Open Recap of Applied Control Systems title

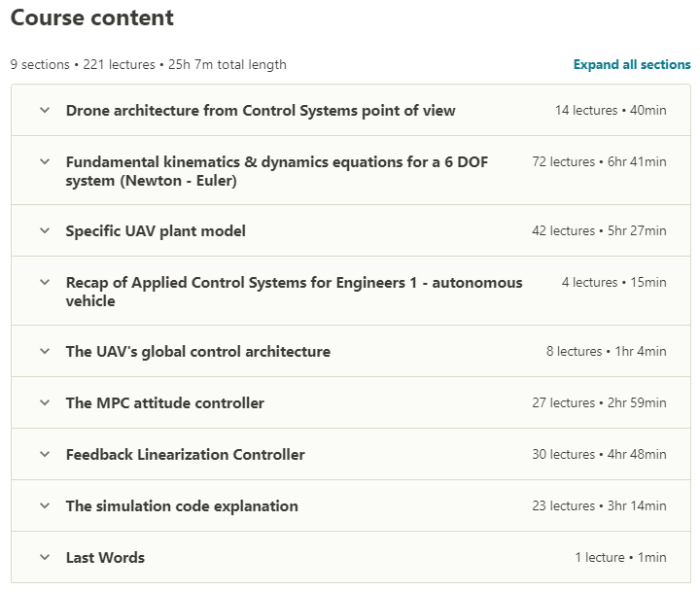point(294,292)
